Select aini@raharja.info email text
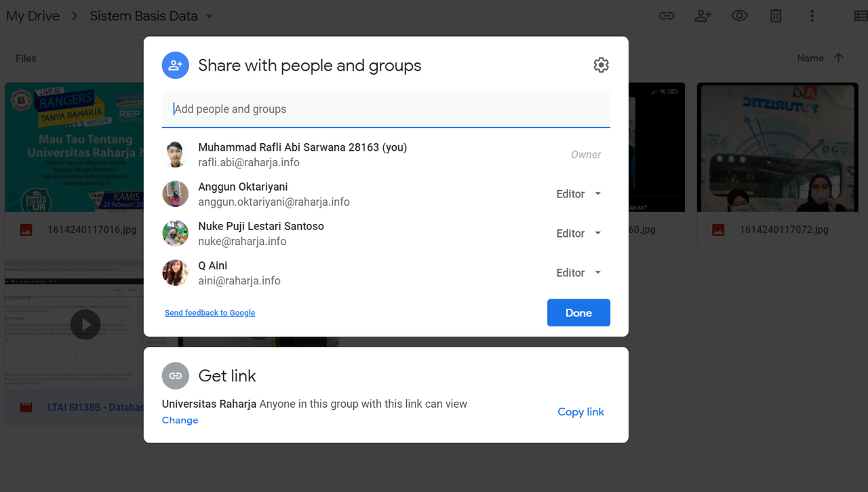Image resolution: width=868 pixels, height=492 pixels. tap(239, 281)
